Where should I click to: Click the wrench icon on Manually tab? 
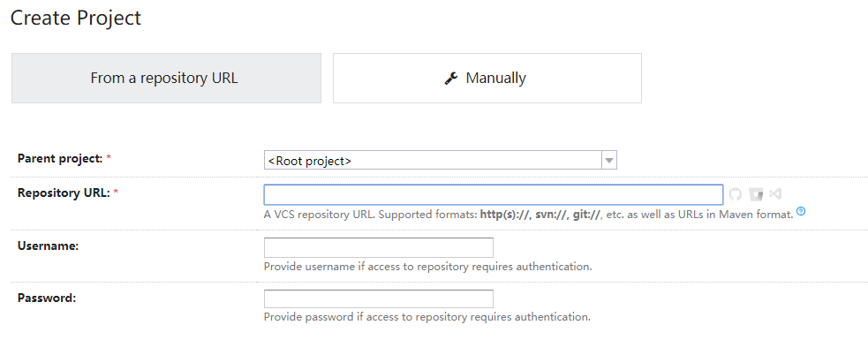click(451, 79)
